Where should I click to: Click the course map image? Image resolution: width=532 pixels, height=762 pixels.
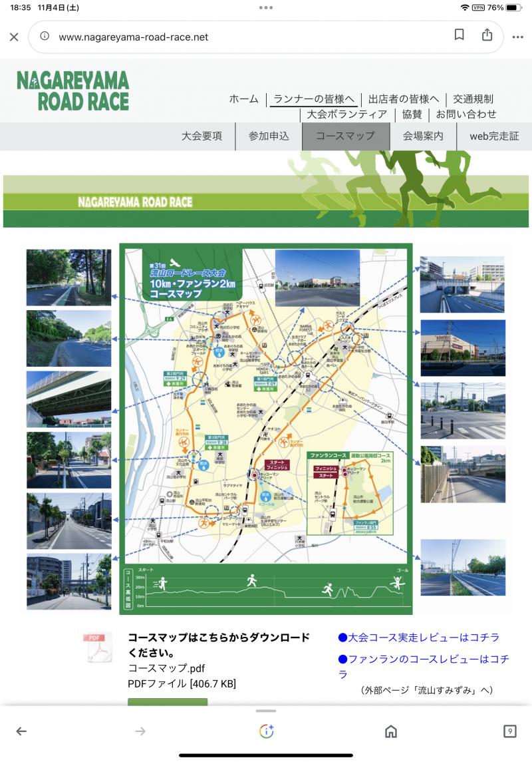[266, 429]
